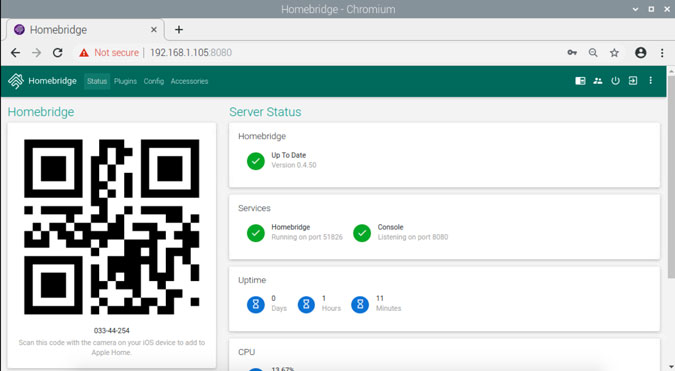Minimize the Chromium window
Screen dimensions: 675x371
point(635,9)
